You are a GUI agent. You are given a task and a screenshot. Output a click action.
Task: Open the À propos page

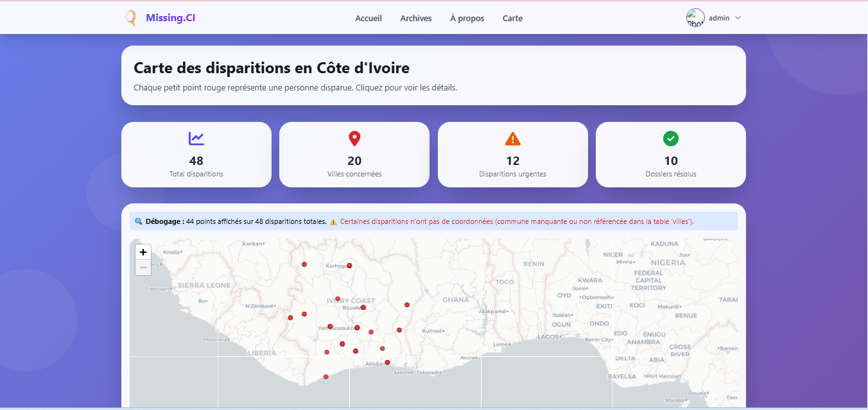pyautogui.click(x=467, y=18)
